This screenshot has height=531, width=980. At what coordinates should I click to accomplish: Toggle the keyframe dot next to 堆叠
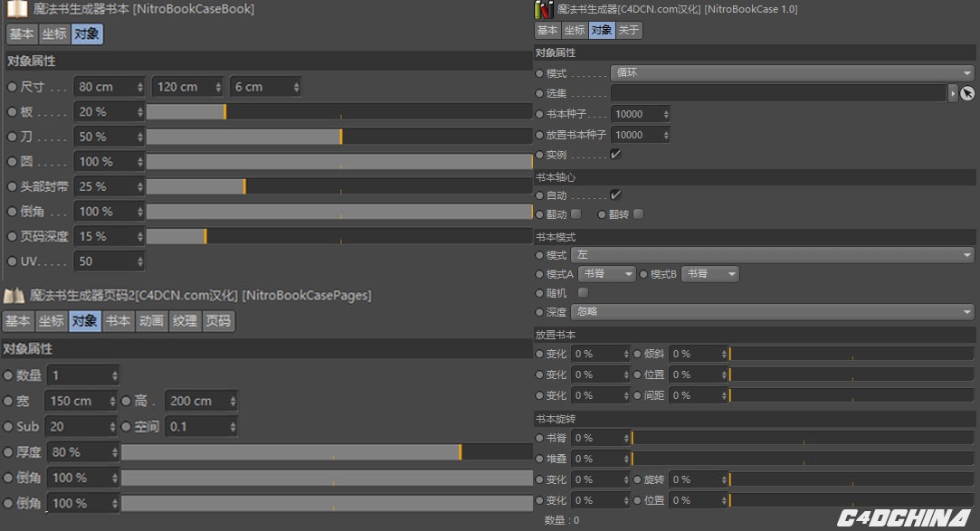[539, 460]
